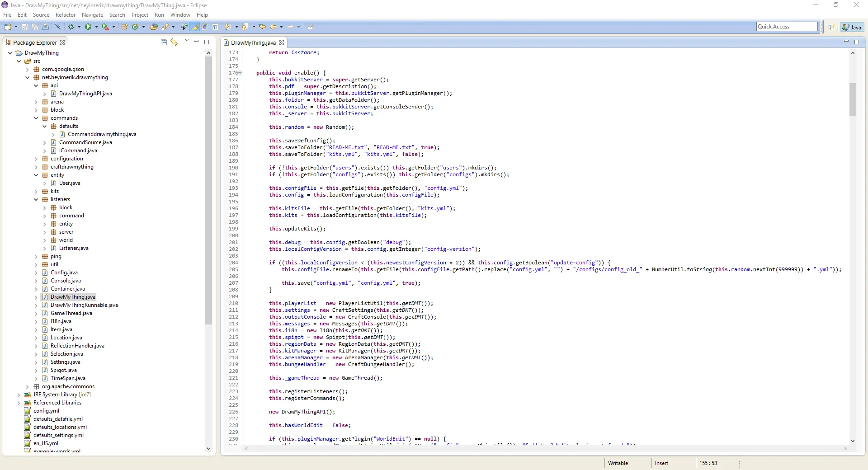The height and width of the screenshot is (470, 868).
Task: Select the DrawMyThing.java editor tab
Action: click(x=253, y=42)
